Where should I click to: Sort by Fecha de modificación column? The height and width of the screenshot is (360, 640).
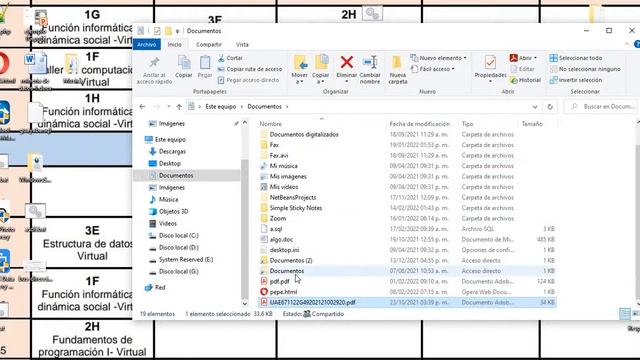pos(420,124)
